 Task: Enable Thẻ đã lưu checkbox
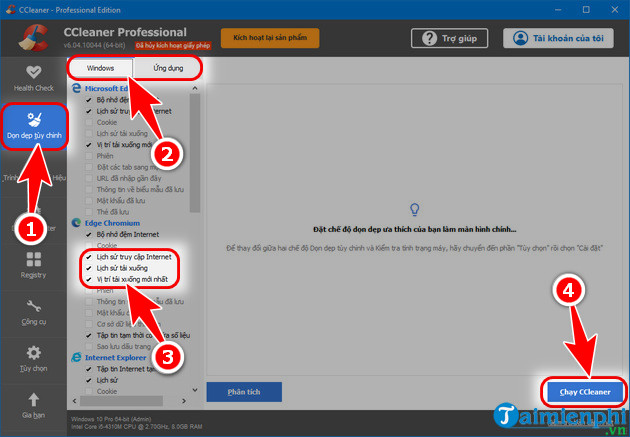(x=89, y=212)
